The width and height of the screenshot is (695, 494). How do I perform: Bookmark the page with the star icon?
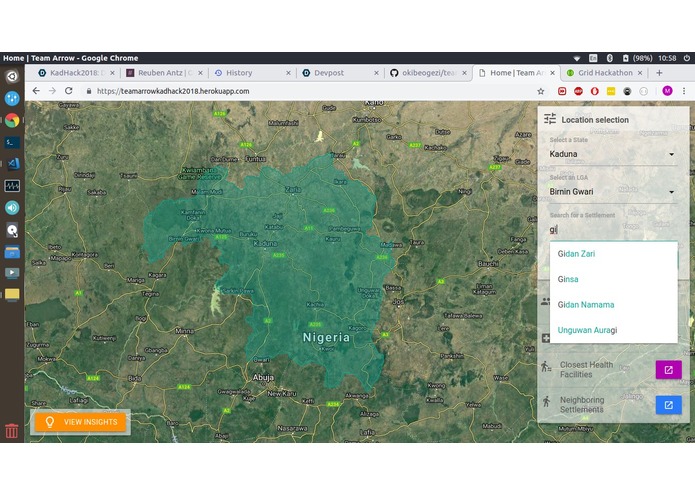point(540,91)
